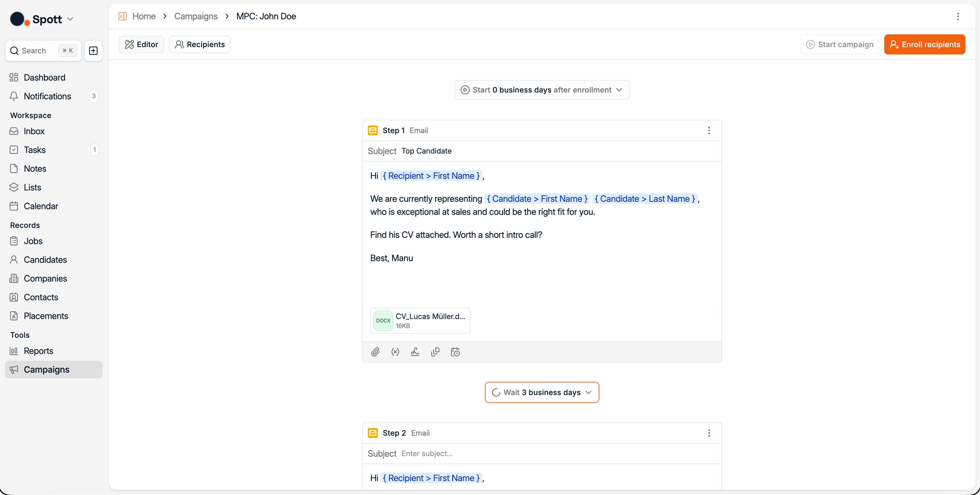This screenshot has width=980, height=495.
Task: Open the CV_Lucas Müller docx attachment
Action: click(420, 320)
